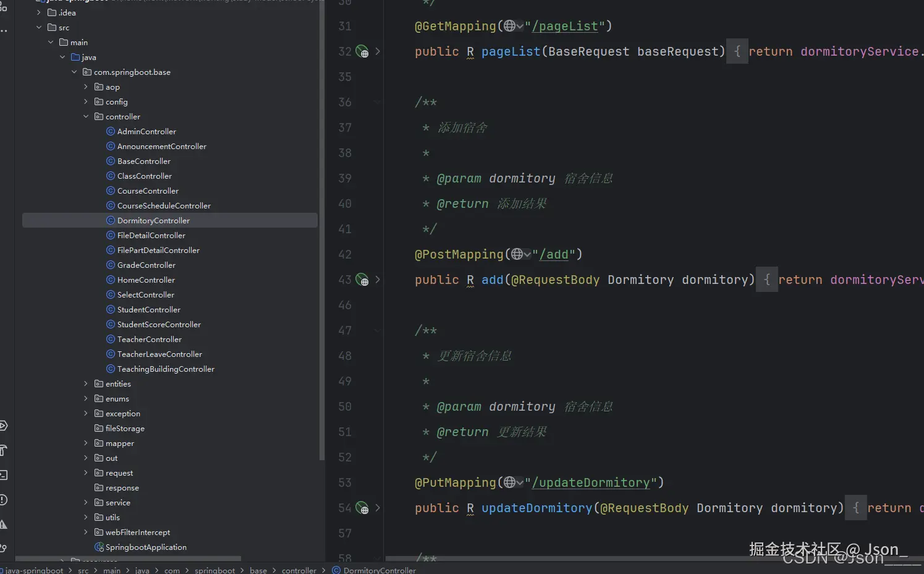Screen dimensions: 924x574
Task: Open Build hammer tool window
Action: tap(3, 450)
